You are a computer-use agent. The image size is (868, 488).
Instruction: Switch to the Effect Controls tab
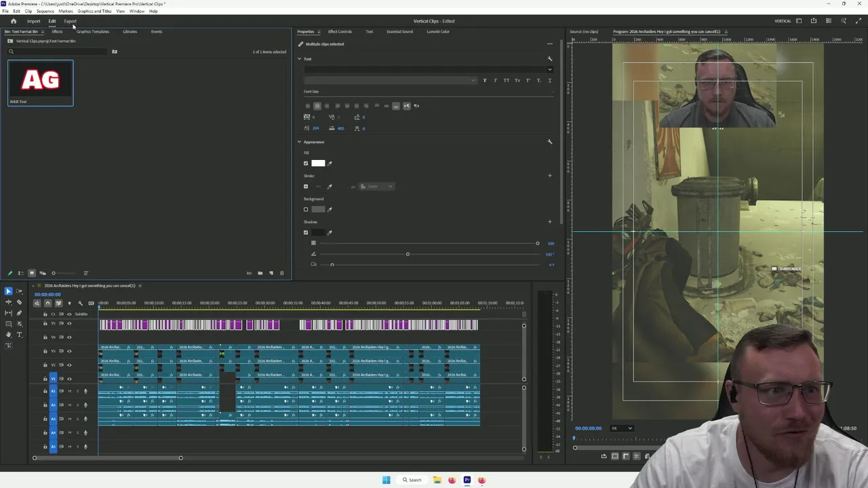(x=340, y=32)
